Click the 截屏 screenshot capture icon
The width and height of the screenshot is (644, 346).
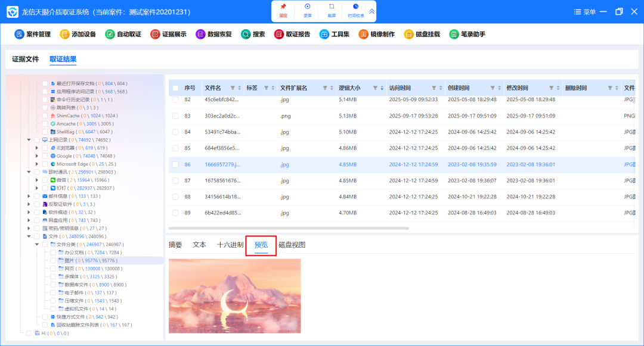332,10
